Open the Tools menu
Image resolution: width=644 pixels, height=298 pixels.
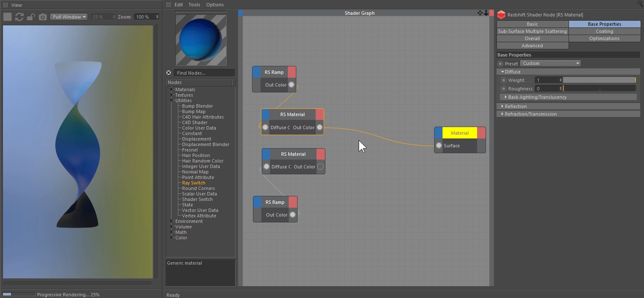click(x=194, y=5)
